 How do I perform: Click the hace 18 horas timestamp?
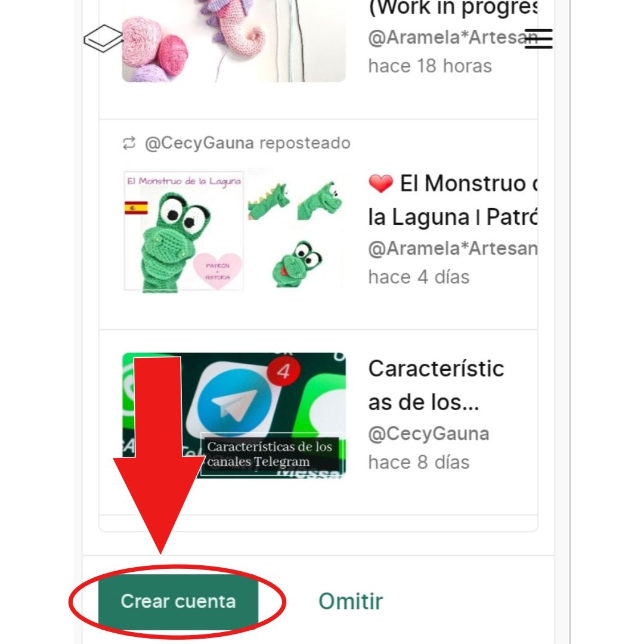pos(430,66)
